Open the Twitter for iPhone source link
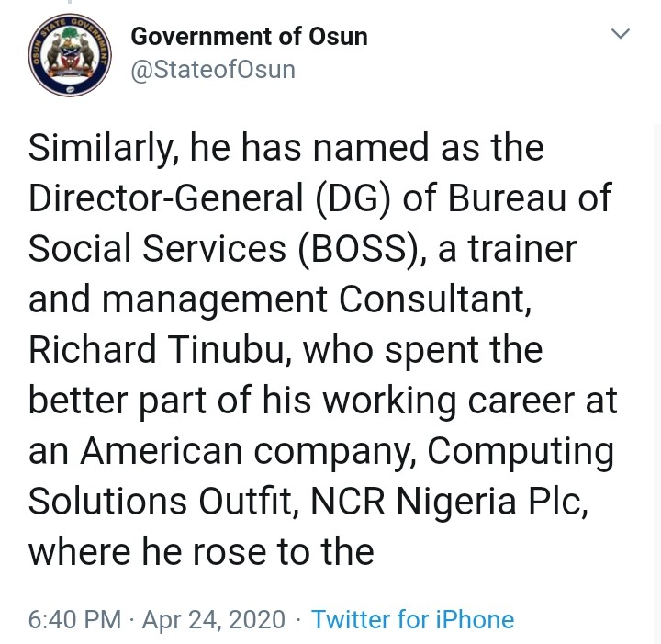The width and height of the screenshot is (661, 644). (x=412, y=619)
